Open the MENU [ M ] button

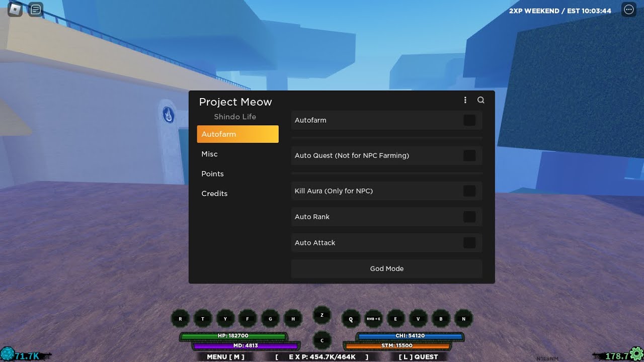225,357
